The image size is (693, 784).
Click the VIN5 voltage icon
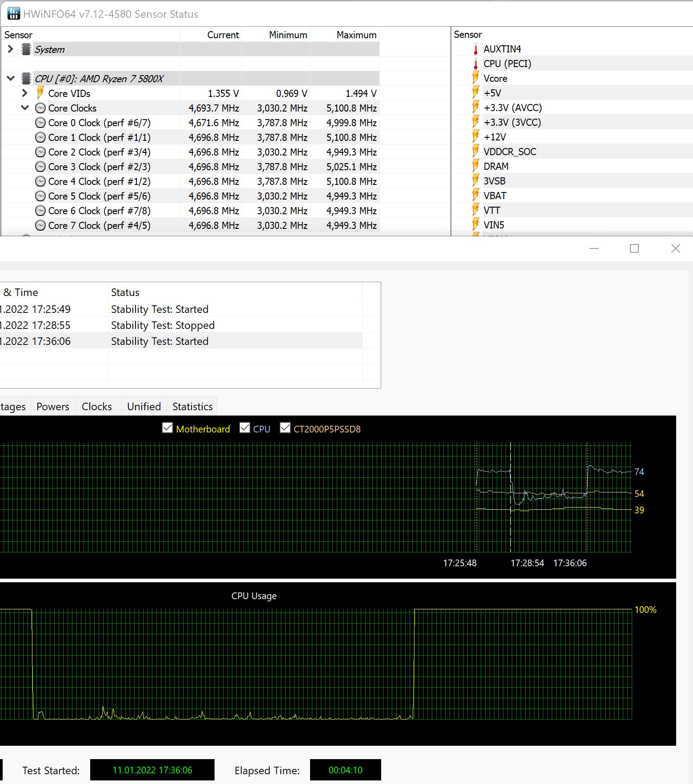pyautogui.click(x=476, y=225)
